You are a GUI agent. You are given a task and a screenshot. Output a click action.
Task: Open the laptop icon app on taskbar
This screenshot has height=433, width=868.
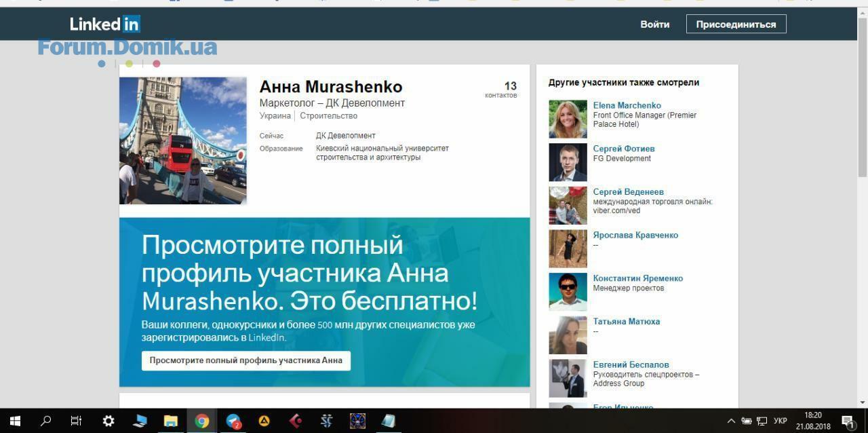point(140,421)
